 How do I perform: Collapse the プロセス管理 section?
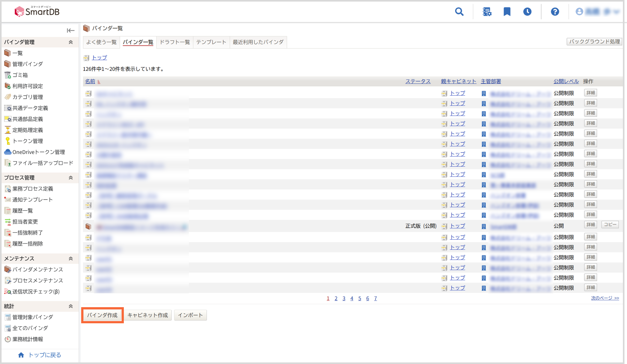(71, 178)
